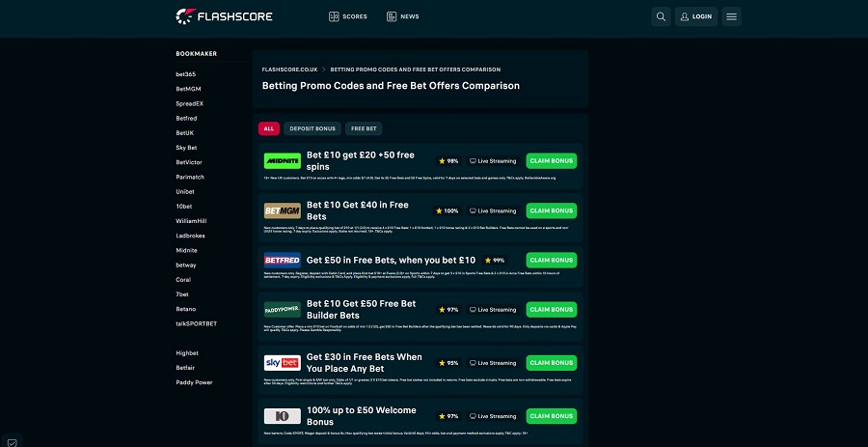The width and height of the screenshot is (868, 447).
Task: Open Betfred in the bookmaker sidebar
Action: [x=186, y=119]
